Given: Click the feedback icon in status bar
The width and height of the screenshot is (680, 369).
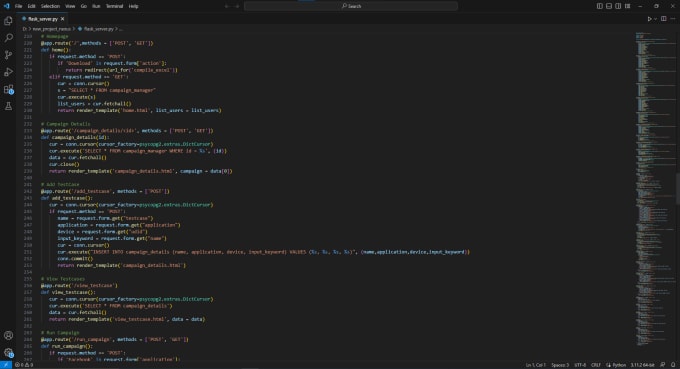Looking at the screenshot, I should point(663,365).
